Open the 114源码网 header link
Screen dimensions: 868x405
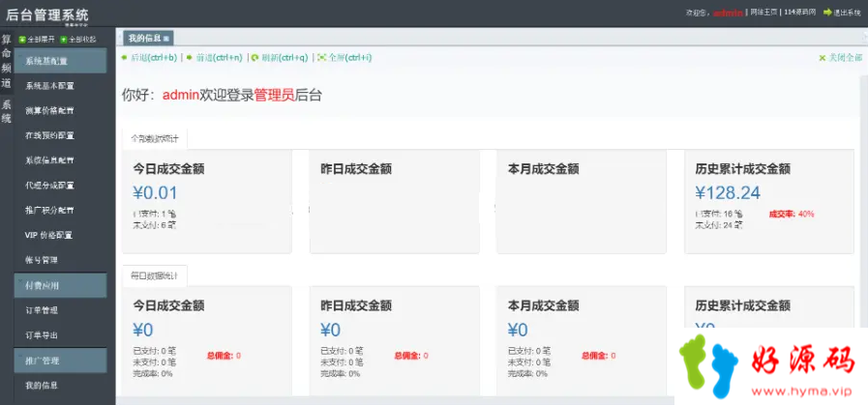tap(800, 13)
